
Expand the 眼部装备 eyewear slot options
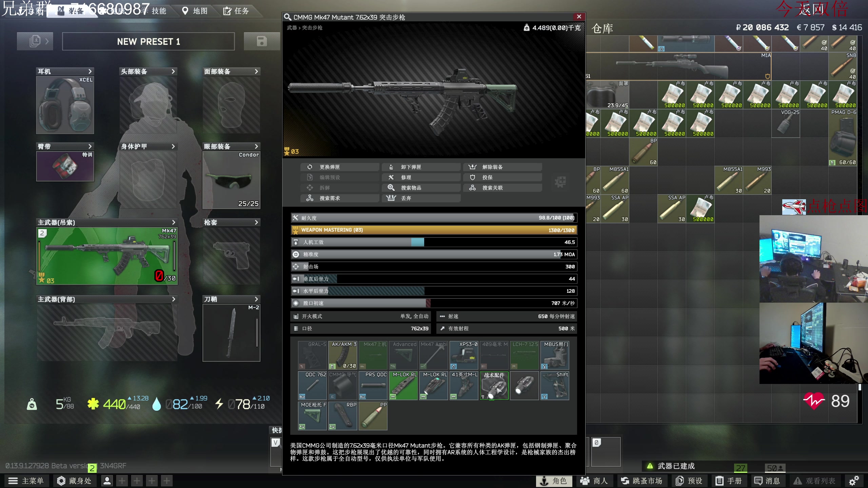click(256, 146)
